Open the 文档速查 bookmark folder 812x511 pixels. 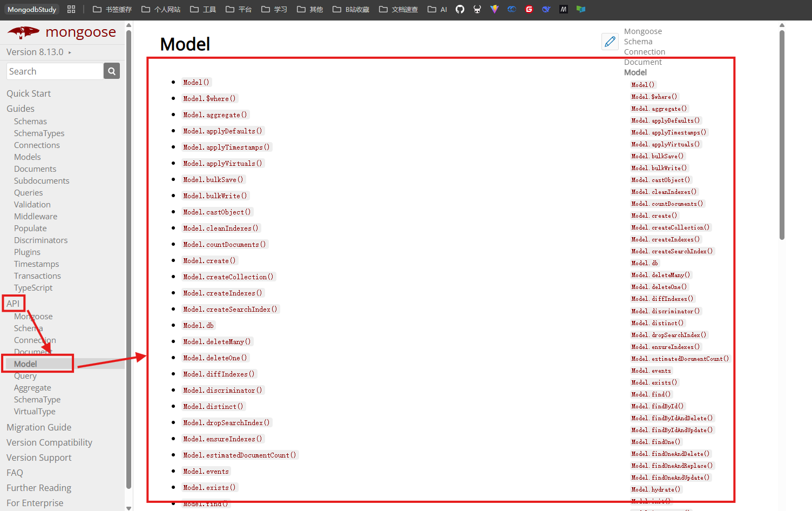pos(398,9)
